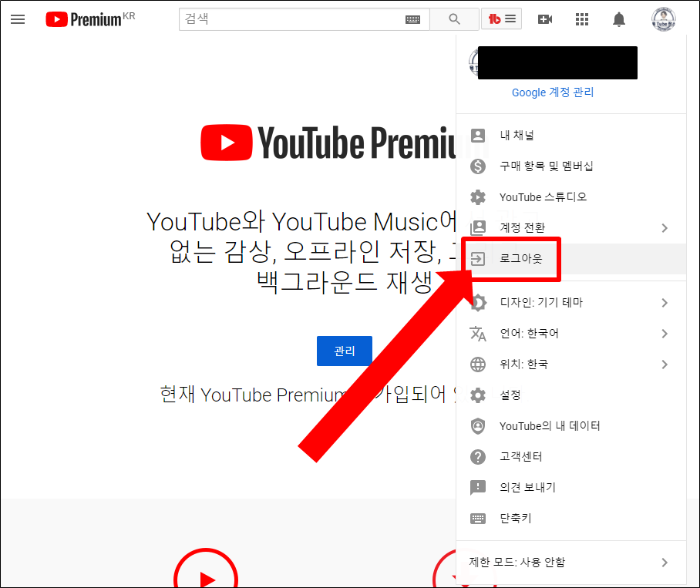This screenshot has height=588, width=700.
Task: Click the 계정 전환 account icon
Action: [x=478, y=227]
